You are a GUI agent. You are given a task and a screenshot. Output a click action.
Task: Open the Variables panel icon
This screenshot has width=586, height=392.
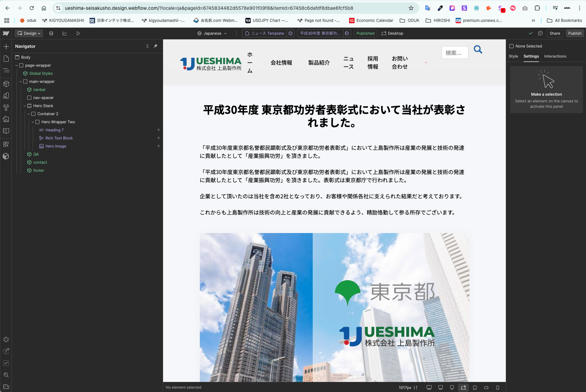click(6, 96)
